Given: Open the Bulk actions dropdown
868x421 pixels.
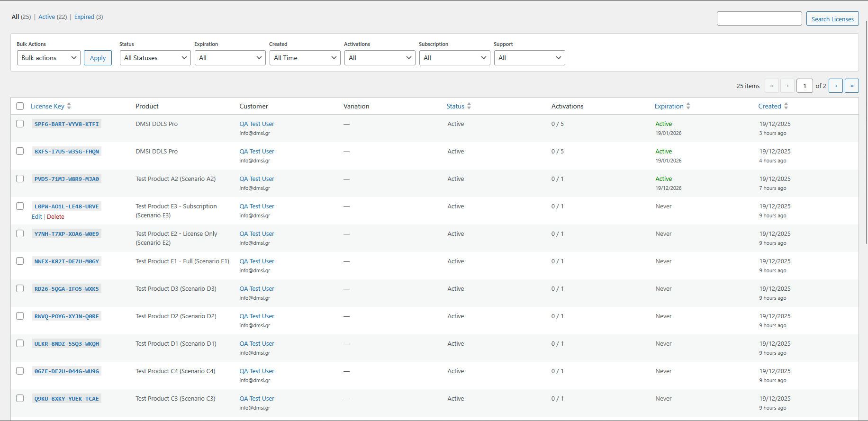Looking at the screenshot, I should [x=49, y=58].
